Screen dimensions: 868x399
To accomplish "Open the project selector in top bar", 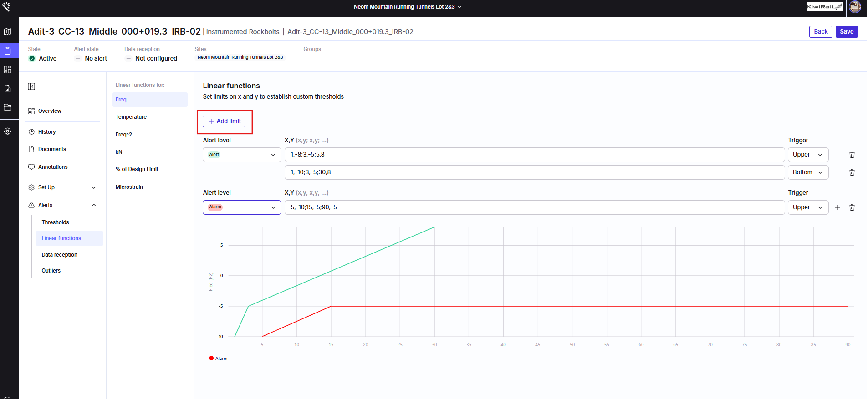I will coord(408,7).
